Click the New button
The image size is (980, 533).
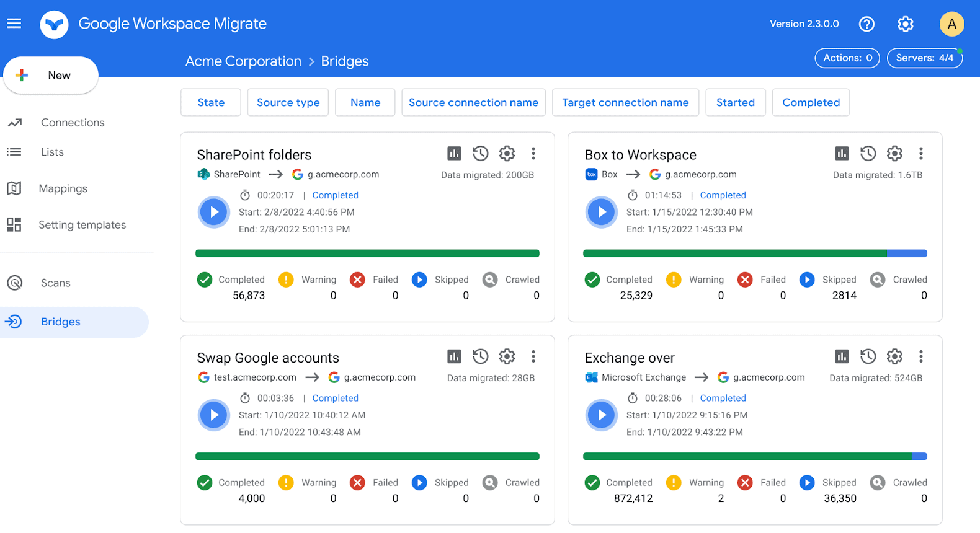tap(51, 75)
